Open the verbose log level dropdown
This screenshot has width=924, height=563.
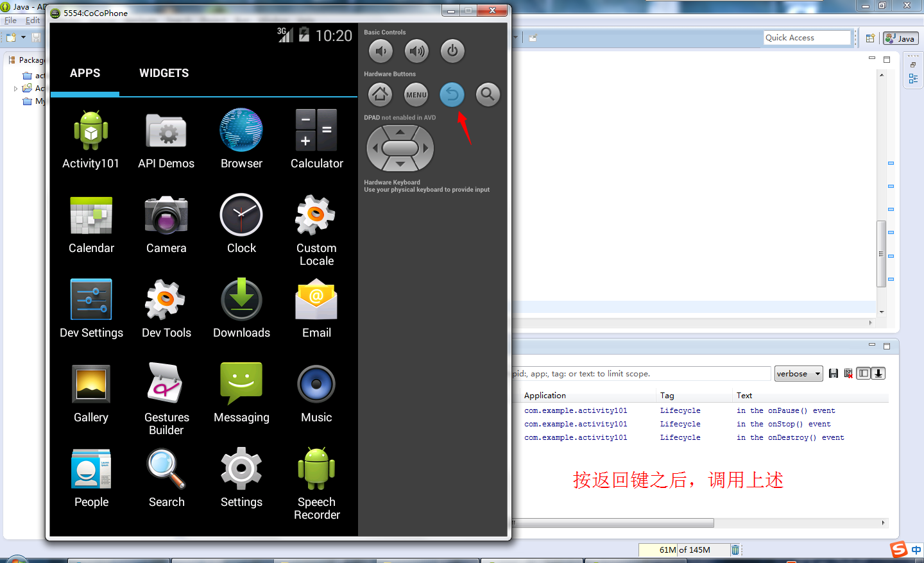point(798,374)
